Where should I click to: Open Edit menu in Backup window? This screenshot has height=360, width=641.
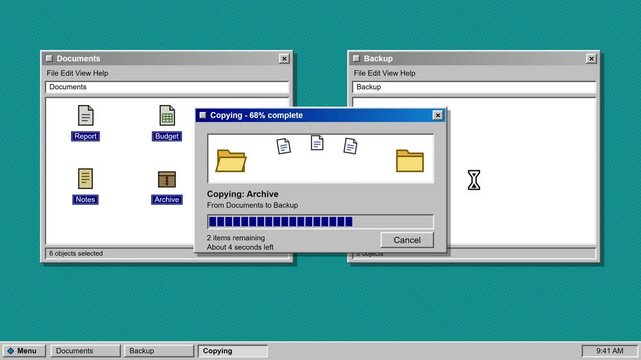coord(374,73)
